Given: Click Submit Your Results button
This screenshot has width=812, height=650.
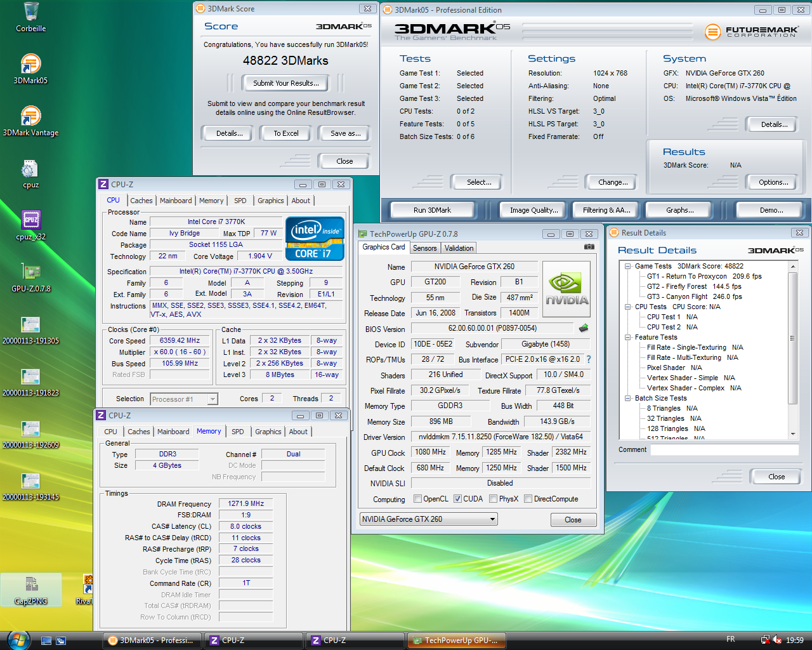Looking at the screenshot, I should [x=286, y=83].
